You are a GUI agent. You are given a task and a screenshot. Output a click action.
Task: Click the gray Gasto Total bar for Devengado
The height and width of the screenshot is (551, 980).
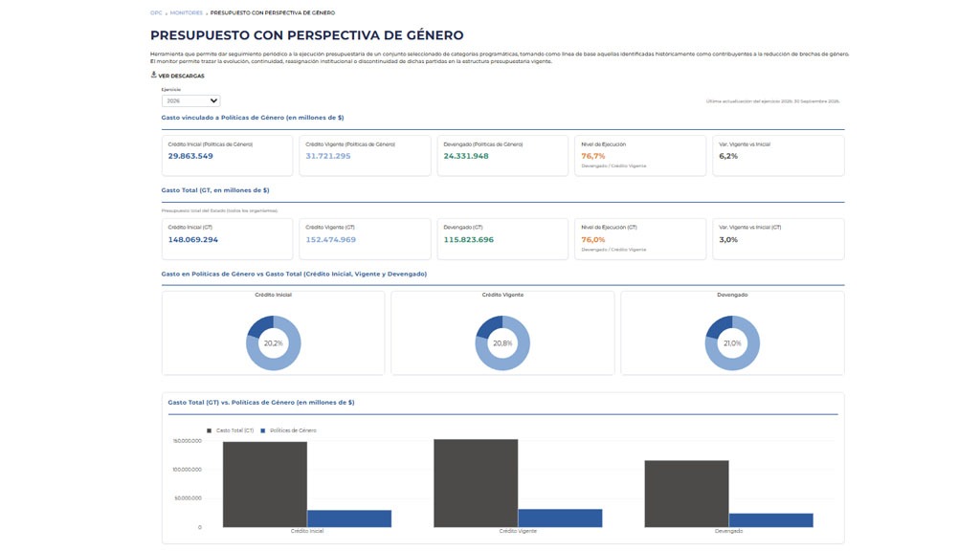[687, 495]
